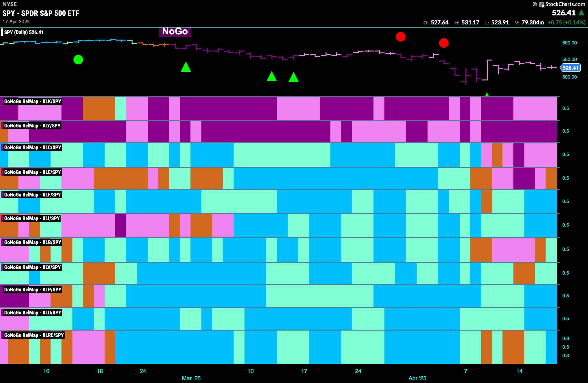Click the GoNoGo RelMap - XLU/SPY label
The image size is (588, 383).
coord(33,313)
